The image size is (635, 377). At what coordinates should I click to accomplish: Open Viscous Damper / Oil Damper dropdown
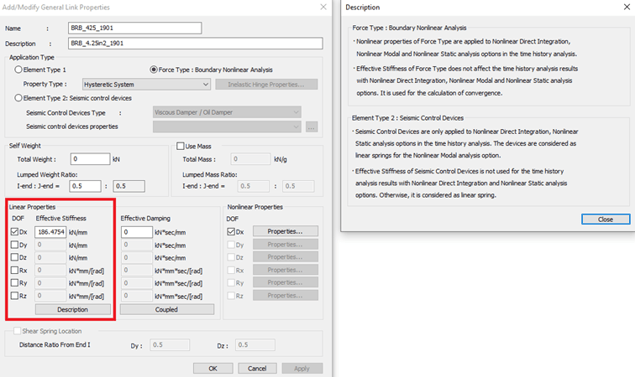coord(227,112)
